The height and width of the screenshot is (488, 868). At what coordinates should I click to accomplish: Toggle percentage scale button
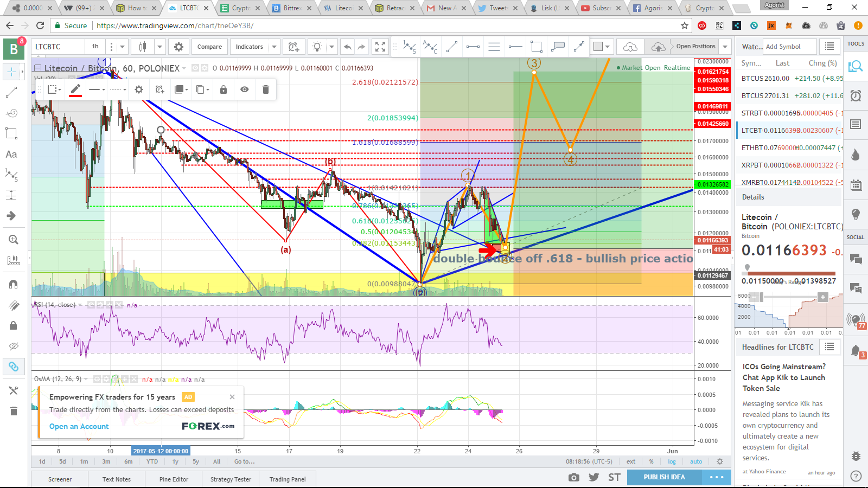(x=652, y=462)
